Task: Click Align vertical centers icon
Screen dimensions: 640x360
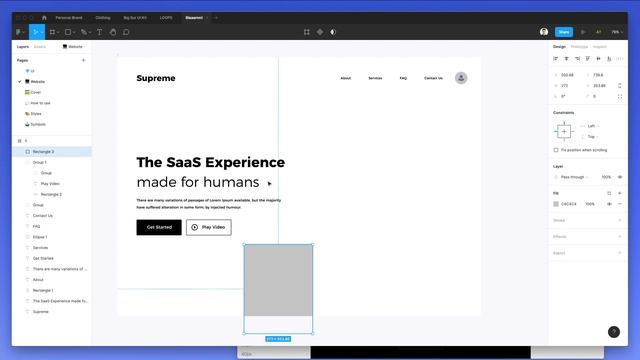Action: click(598, 59)
